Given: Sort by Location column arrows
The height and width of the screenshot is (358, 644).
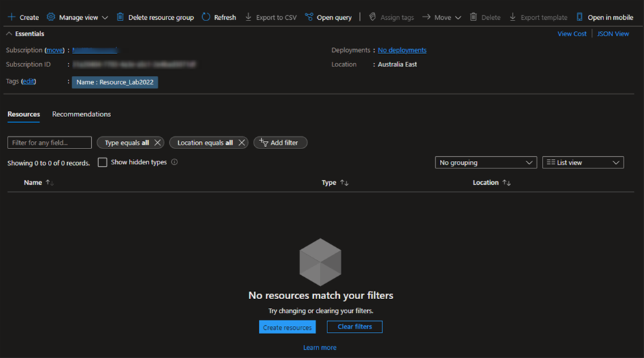Looking at the screenshot, I should [506, 182].
